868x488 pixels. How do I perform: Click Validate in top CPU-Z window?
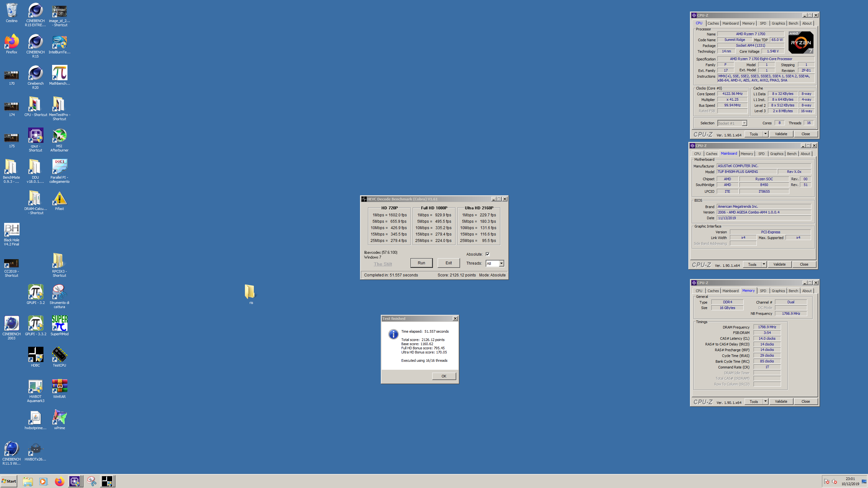pyautogui.click(x=781, y=134)
